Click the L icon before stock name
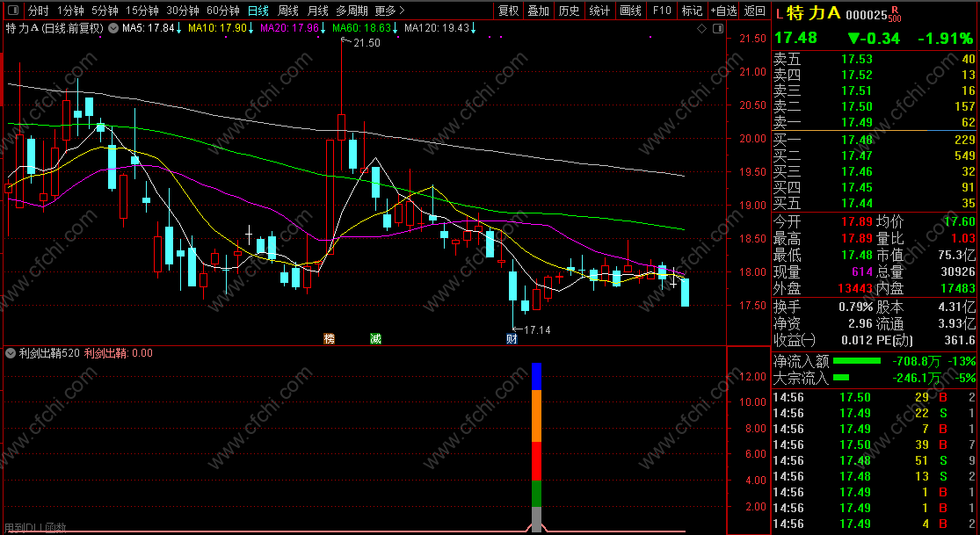Image resolution: width=980 pixels, height=535 pixels. click(x=779, y=14)
